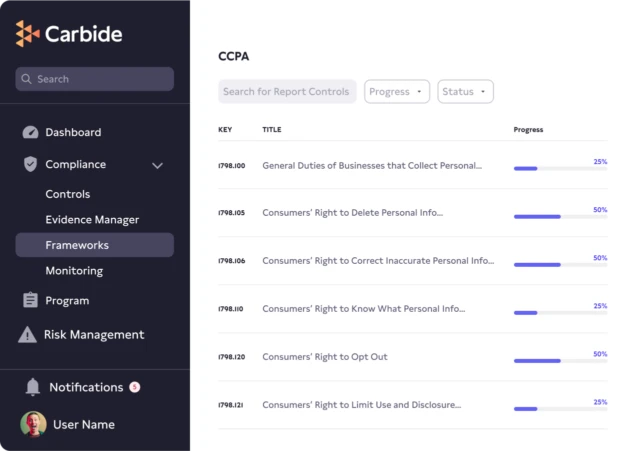630x451 pixels.
Task: Click the 25% label for General Duties row
Action: pyautogui.click(x=600, y=162)
